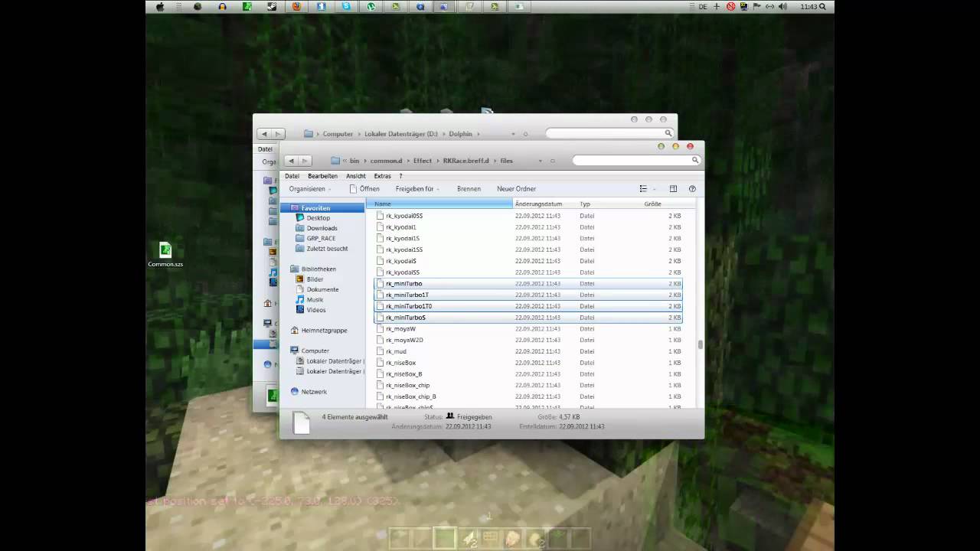Open Skype from the top bar
This screenshot has width=980, height=551.
coord(346,6)
